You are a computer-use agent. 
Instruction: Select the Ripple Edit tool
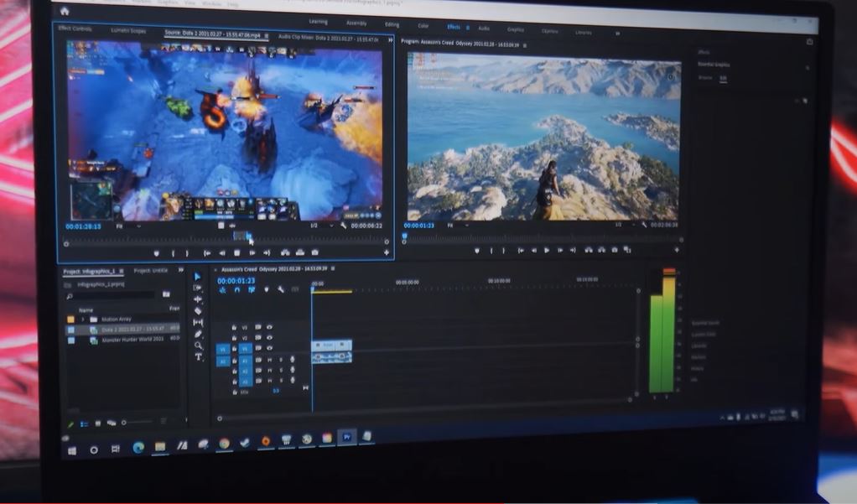coord(198,299)
